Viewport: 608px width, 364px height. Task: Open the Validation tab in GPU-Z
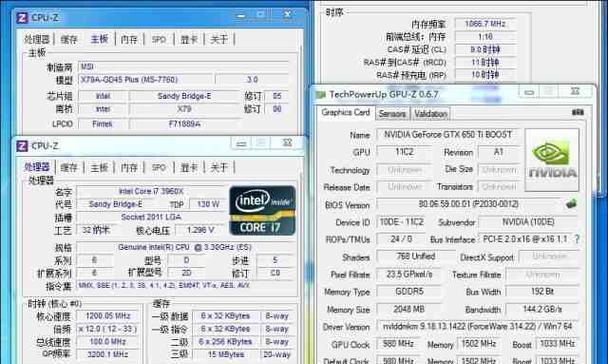tap(430, 114)
